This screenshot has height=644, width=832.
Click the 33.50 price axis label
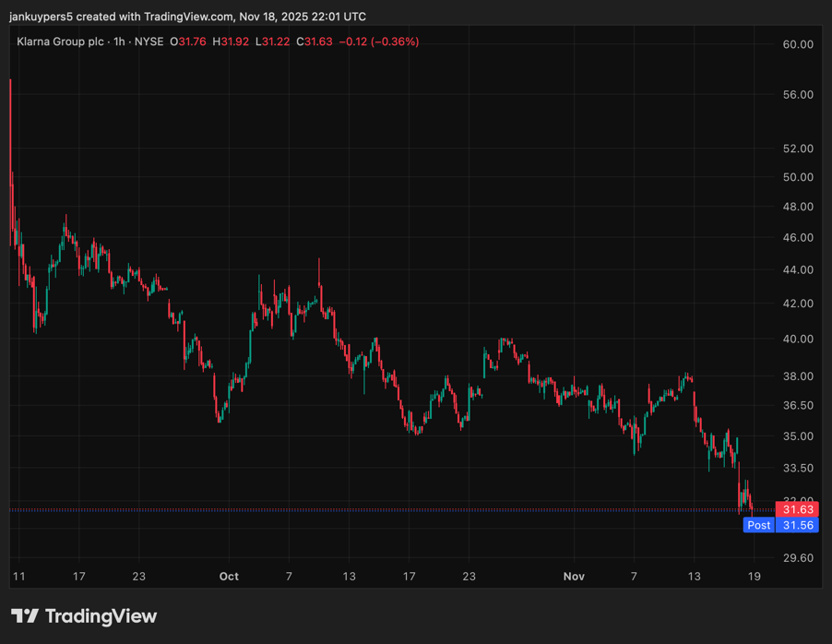pos(798,468)
